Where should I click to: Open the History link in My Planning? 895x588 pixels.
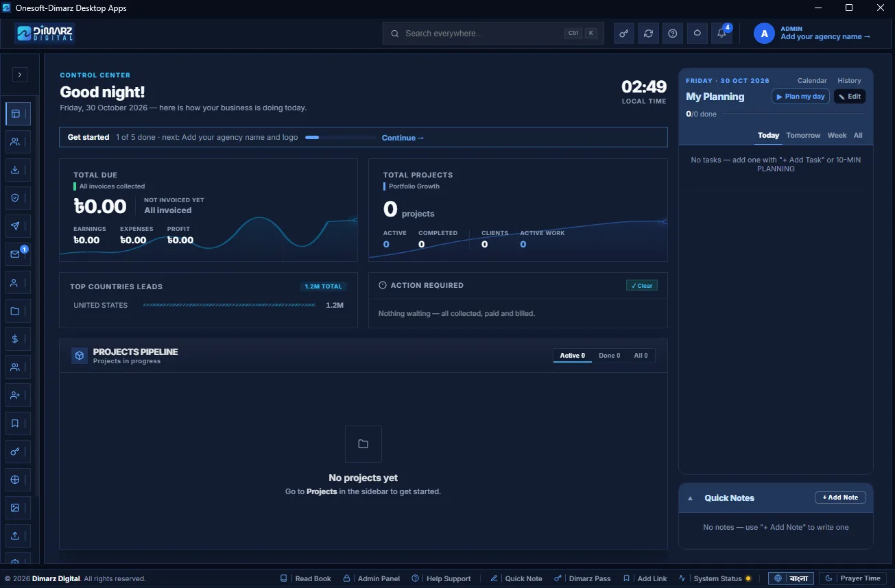pos(849,81)
